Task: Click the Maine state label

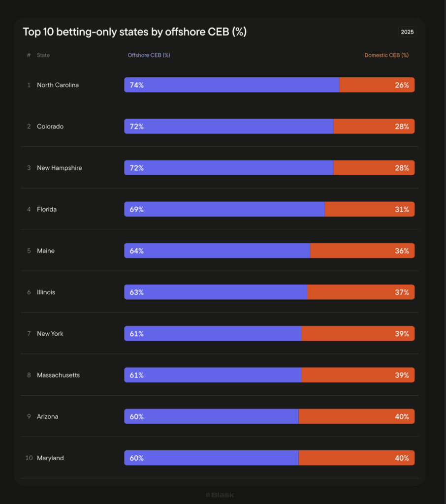Action: (x=46, y=251)
